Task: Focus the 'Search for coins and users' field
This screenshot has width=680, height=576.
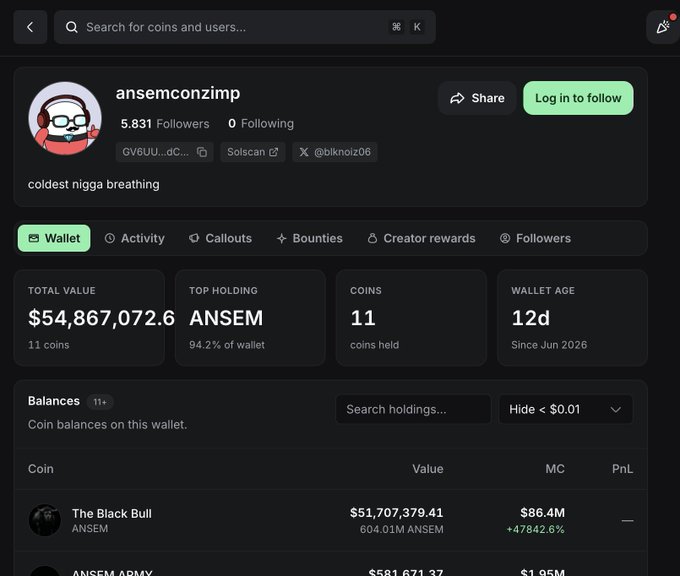Action: (x=245, y=27)
